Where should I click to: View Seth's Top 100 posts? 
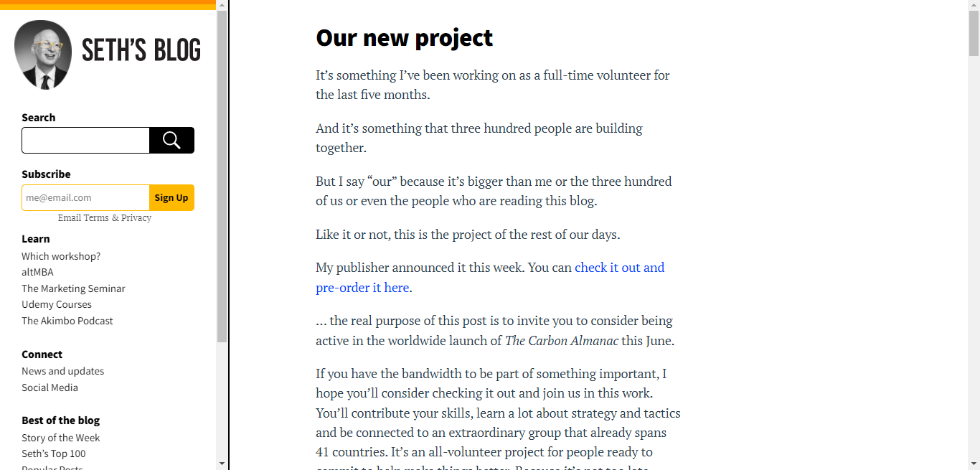54,453
